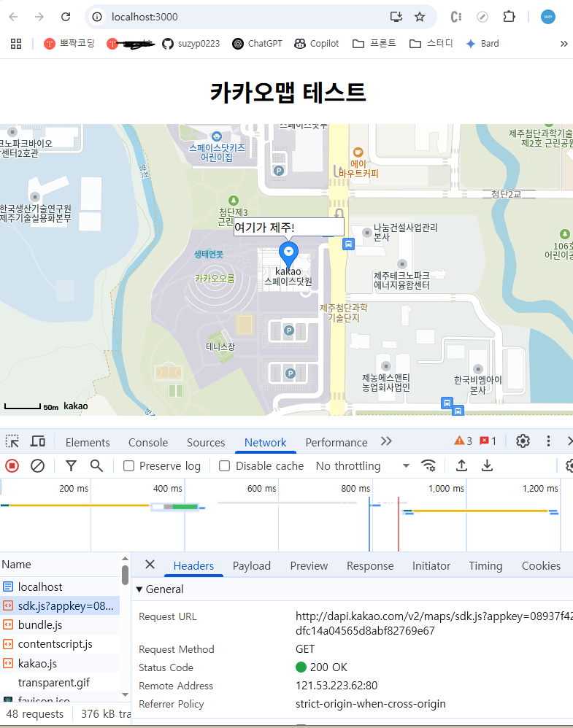Close the request details pane
Image resolution: width=573 pixels, height=728 pixels.
pyautogui.click(x=150, y=565)
